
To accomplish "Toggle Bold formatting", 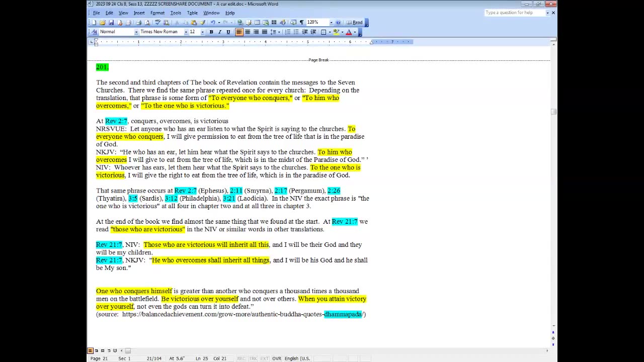I will 211,32.
